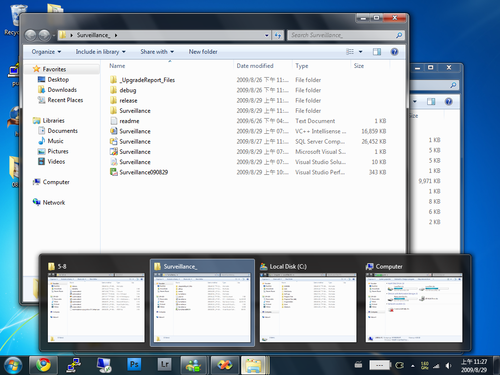This screenshot has width=500, height=375.
Task: Open Lightroom from the taskbar
Action: pyautogui.click(x=165, y=364)
